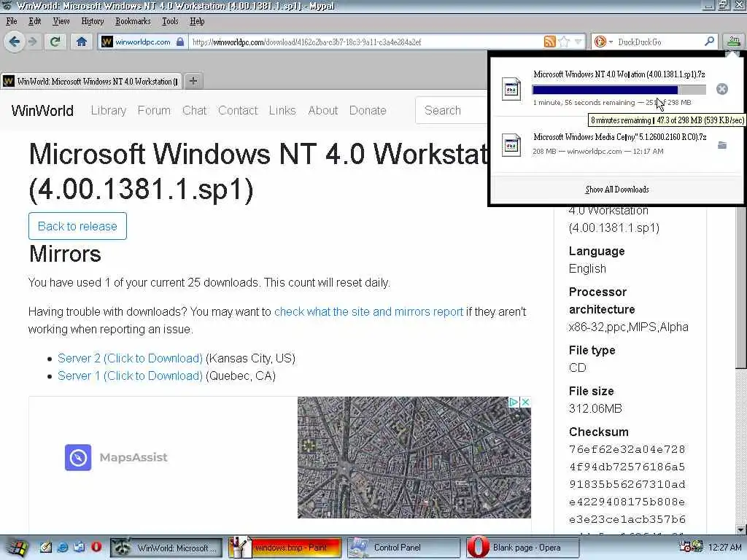Viewport: 747px width, 560px height.
Task: Open the Library nav link
Action: click(109, 111)
